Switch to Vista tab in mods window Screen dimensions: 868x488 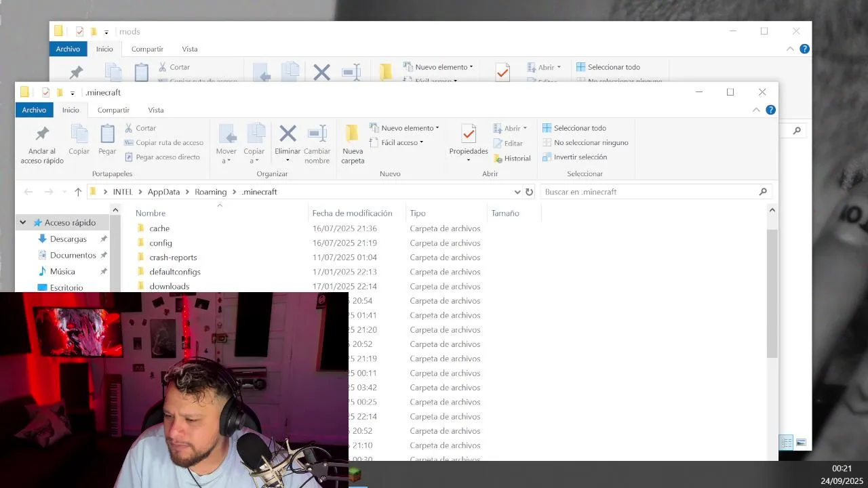(x=190, y=49)
